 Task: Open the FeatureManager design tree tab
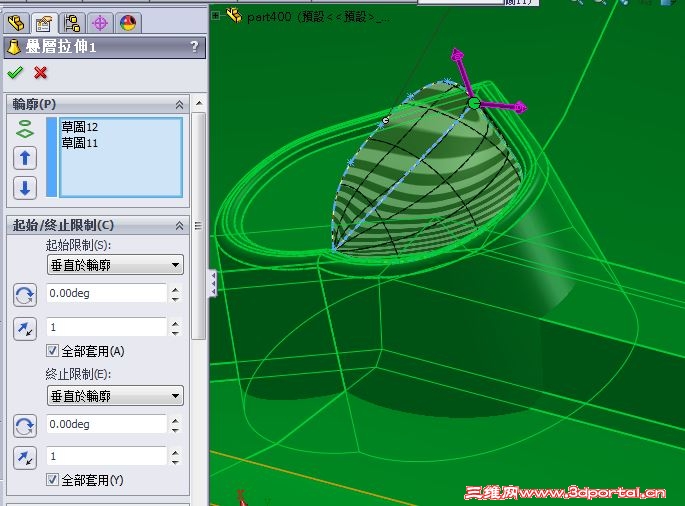(x=17, y=23)
